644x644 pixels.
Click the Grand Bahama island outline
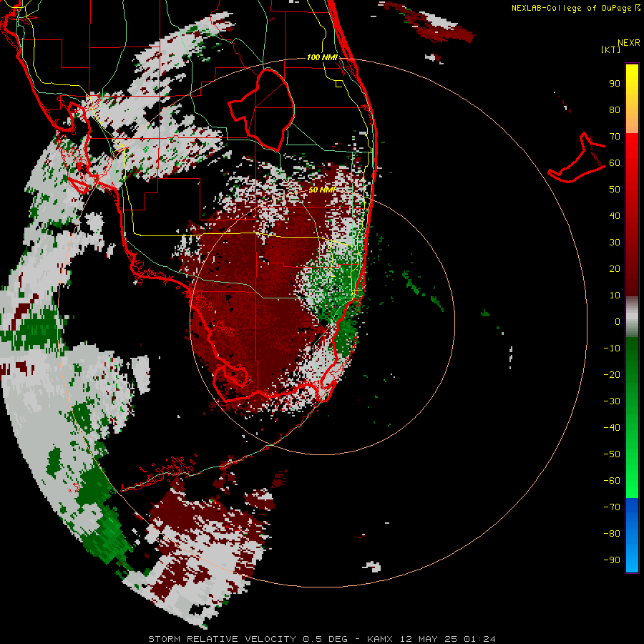(577, 157)
